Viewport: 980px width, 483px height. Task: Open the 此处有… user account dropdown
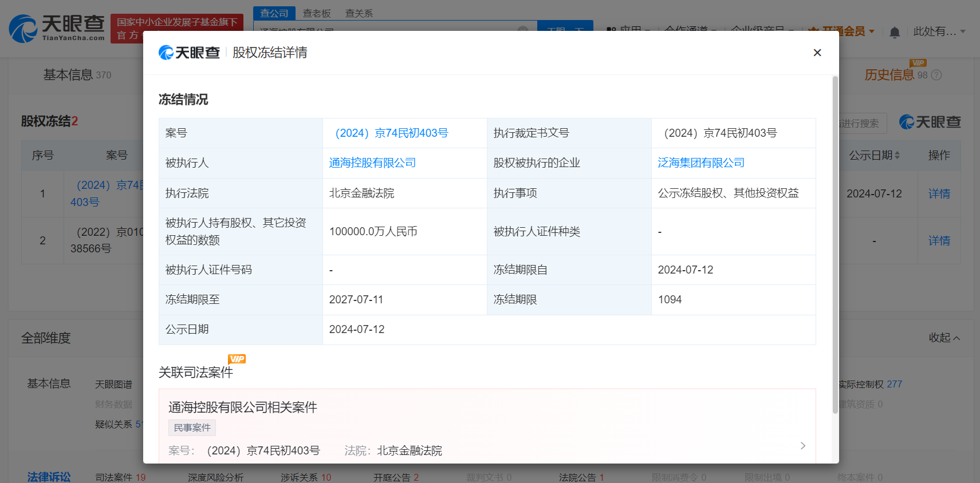coord(939,31)
